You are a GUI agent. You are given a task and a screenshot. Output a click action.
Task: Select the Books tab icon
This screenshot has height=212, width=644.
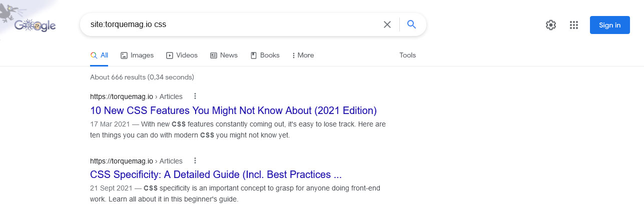pos(254,55)
